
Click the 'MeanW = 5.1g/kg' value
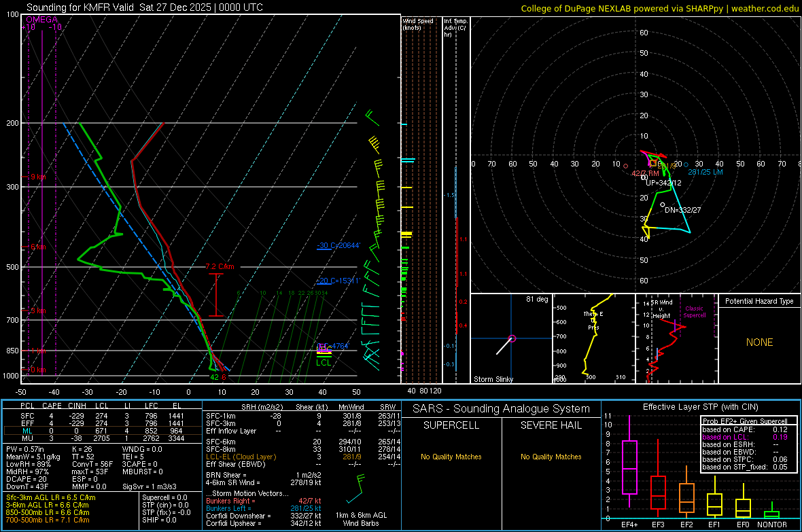click(x=33, y=457)
